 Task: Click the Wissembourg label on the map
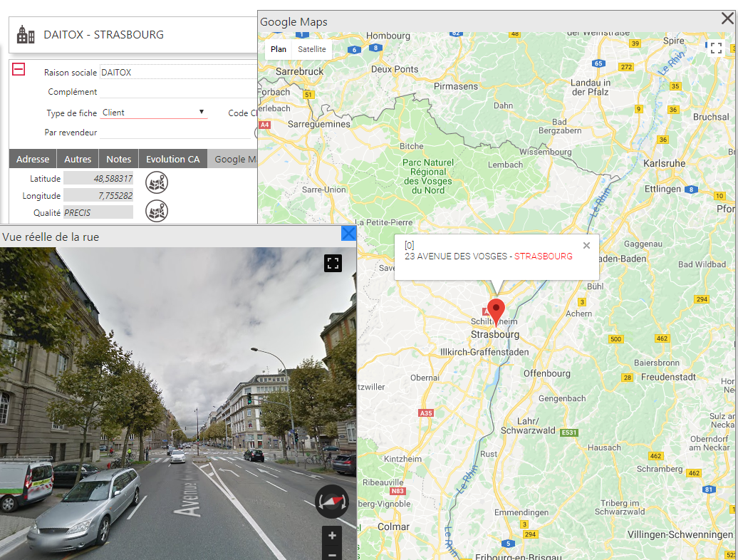click(546, 152)
